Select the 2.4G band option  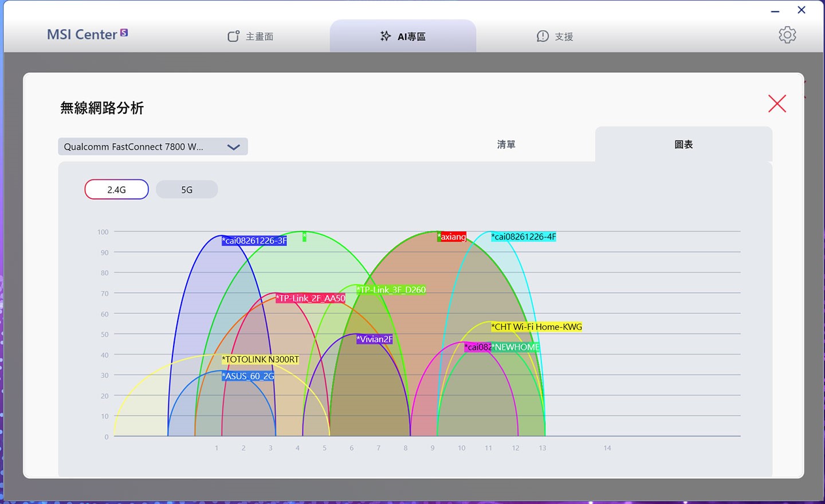click(116, 190)
